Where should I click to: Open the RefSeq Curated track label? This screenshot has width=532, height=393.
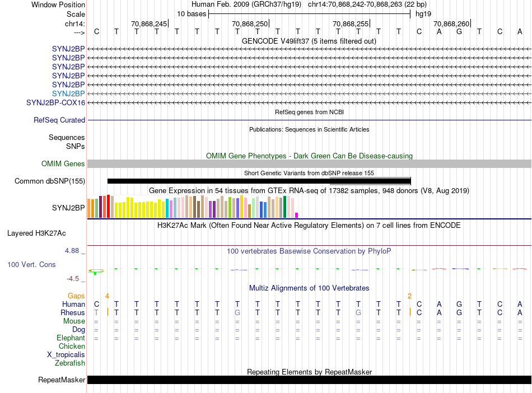coord(59,120)
